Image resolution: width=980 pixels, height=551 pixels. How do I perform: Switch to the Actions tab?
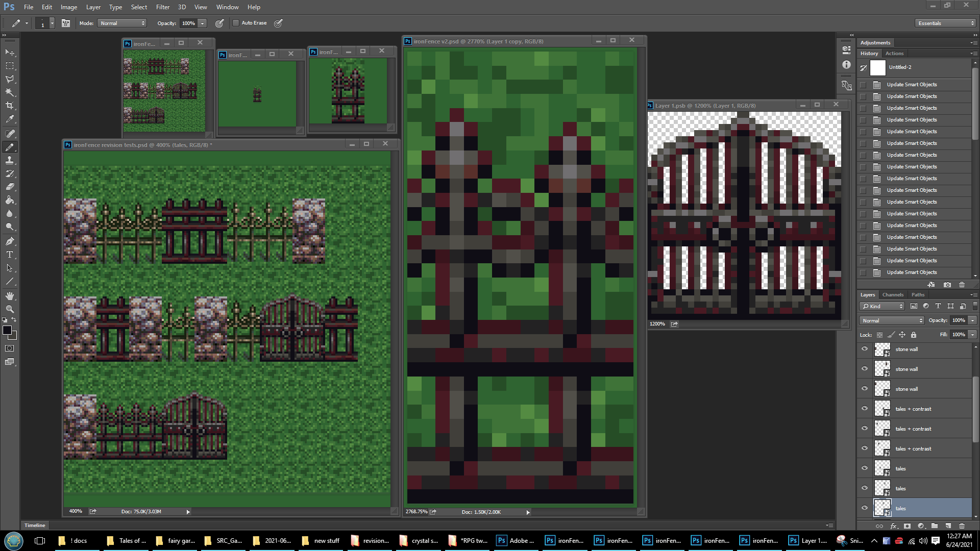coord(894,53)
